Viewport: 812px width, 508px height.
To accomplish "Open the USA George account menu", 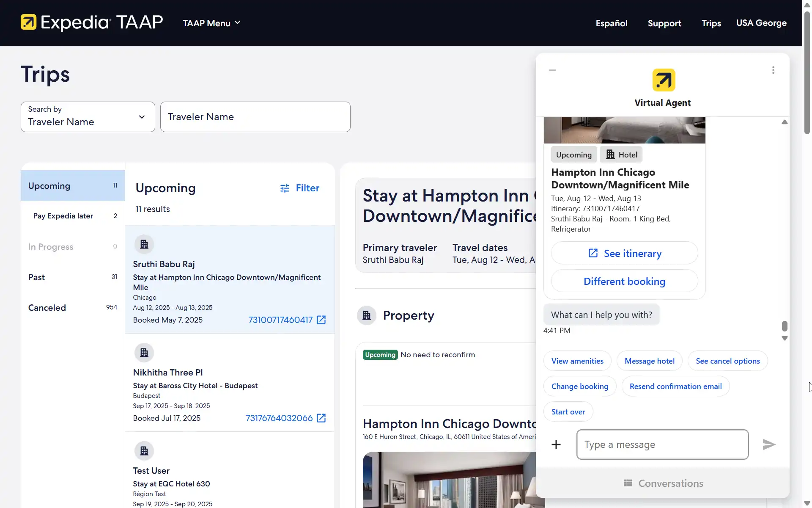I will tap(761, 23).
